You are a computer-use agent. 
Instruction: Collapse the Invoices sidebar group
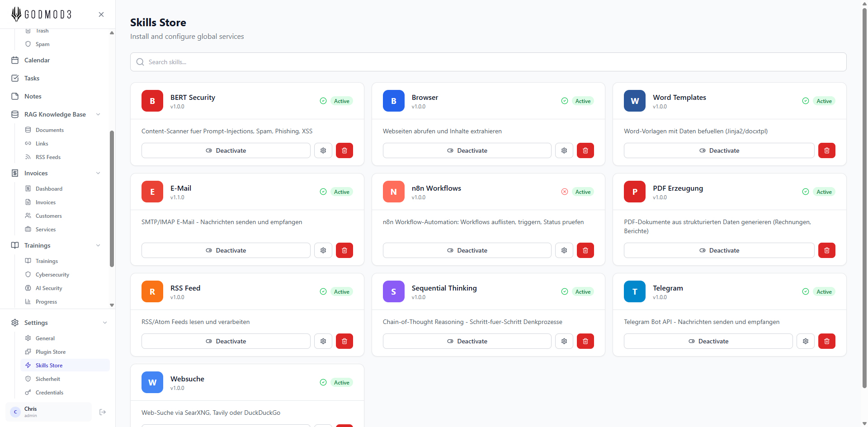(x=98, y=173)
